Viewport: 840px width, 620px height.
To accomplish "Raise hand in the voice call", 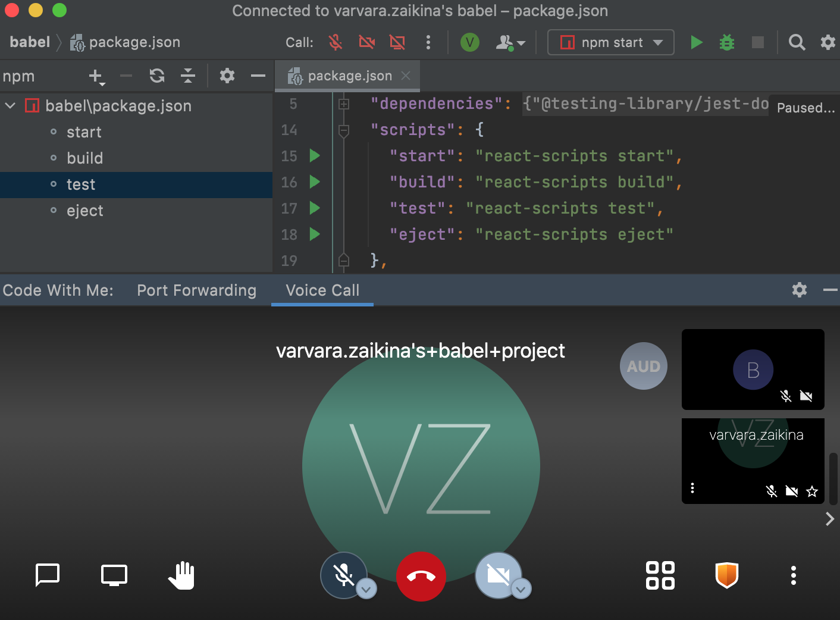I will pos(181,575).
